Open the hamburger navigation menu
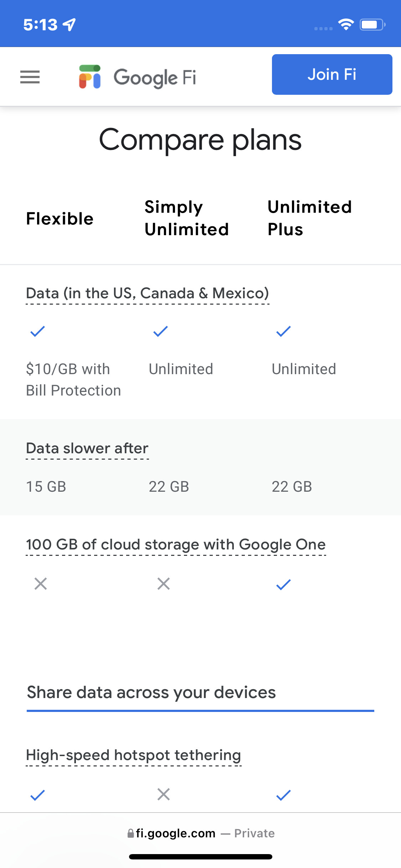Viewport: 401px width, 868px height. click(30, 77)
